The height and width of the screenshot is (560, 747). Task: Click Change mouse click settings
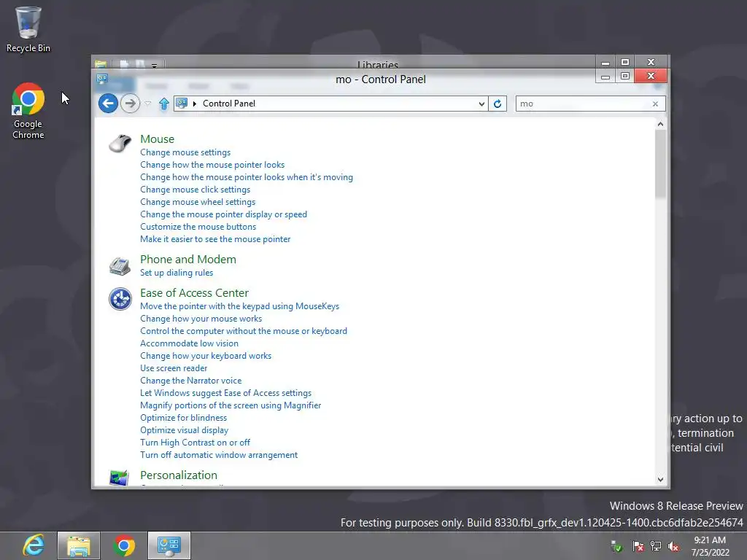195,190
